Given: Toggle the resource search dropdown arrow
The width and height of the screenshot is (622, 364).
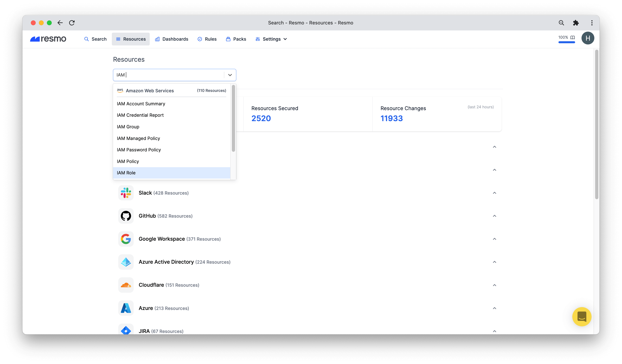Looking at the screenshot, I should (230, 75).
